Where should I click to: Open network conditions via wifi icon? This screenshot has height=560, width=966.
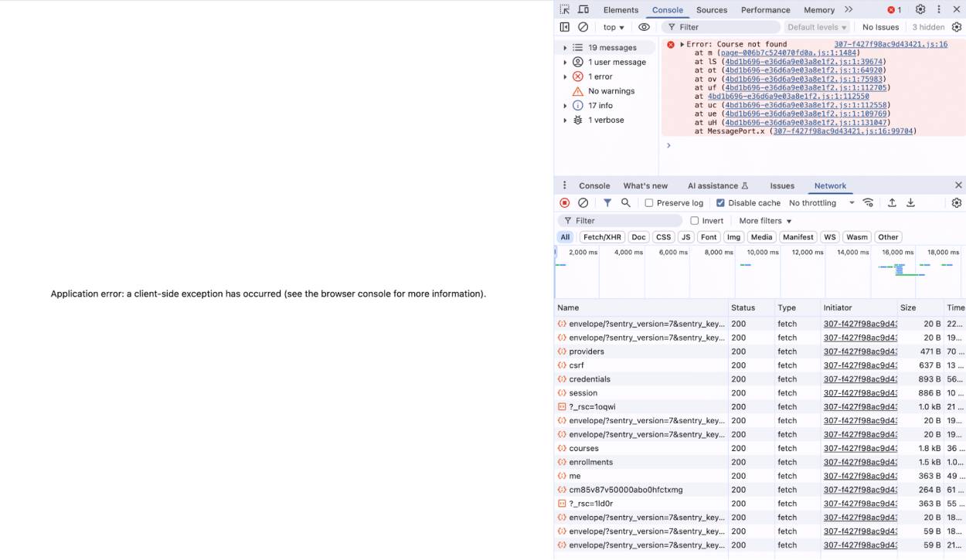pyautogui.click(x=868, y=202)
